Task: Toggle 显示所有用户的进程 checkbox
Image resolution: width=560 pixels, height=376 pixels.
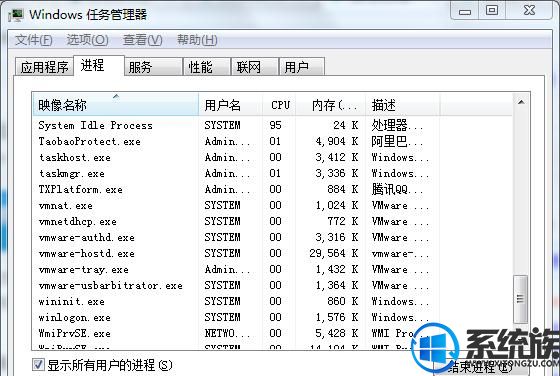Action: [x=39, y=365]
